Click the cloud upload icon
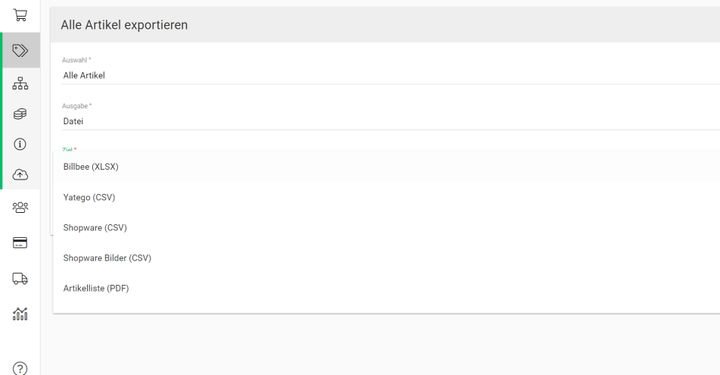The width and height of the screenshot is (720, 375). (20, 174)
